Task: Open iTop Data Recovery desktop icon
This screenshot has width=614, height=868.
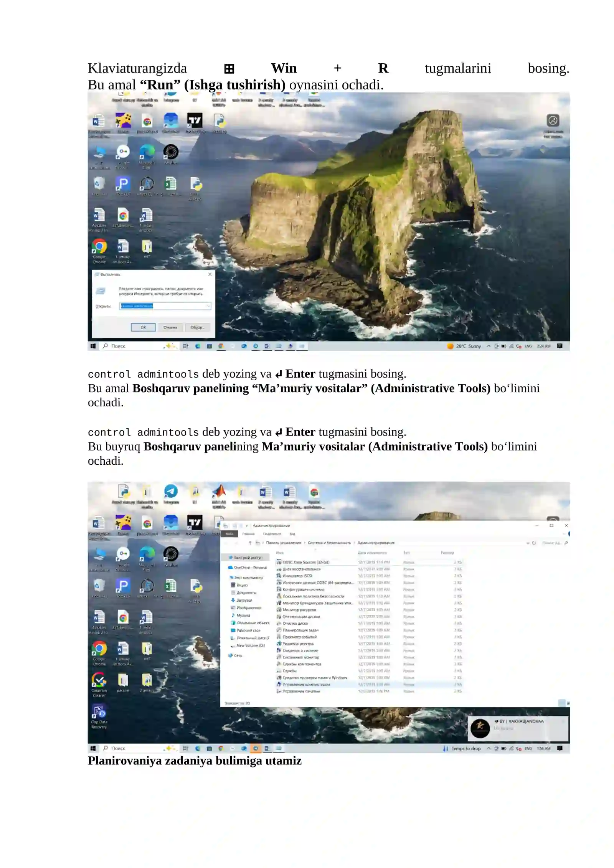Action: [x=99, y=716]
